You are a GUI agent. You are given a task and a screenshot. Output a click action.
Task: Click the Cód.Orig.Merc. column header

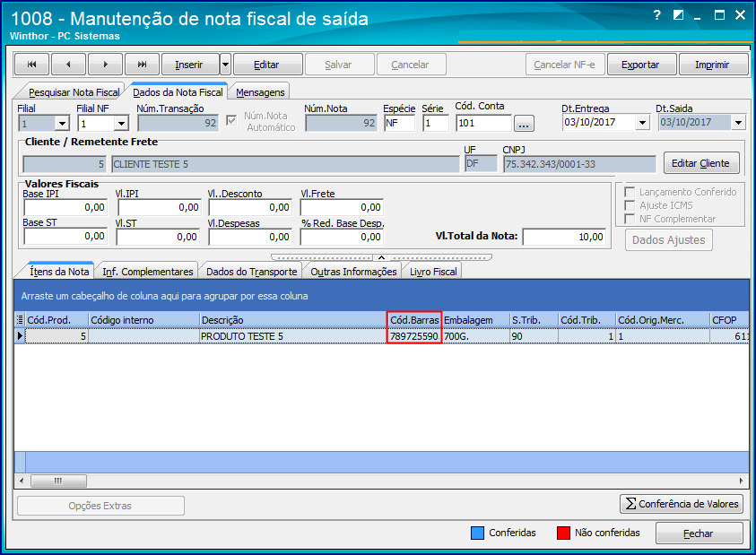tap(663, 320)
